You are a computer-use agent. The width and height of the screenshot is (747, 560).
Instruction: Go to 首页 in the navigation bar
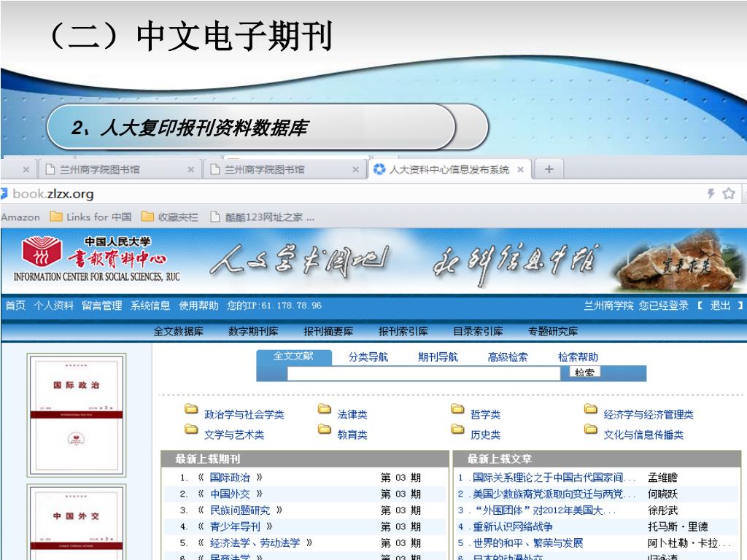(15, 306)
